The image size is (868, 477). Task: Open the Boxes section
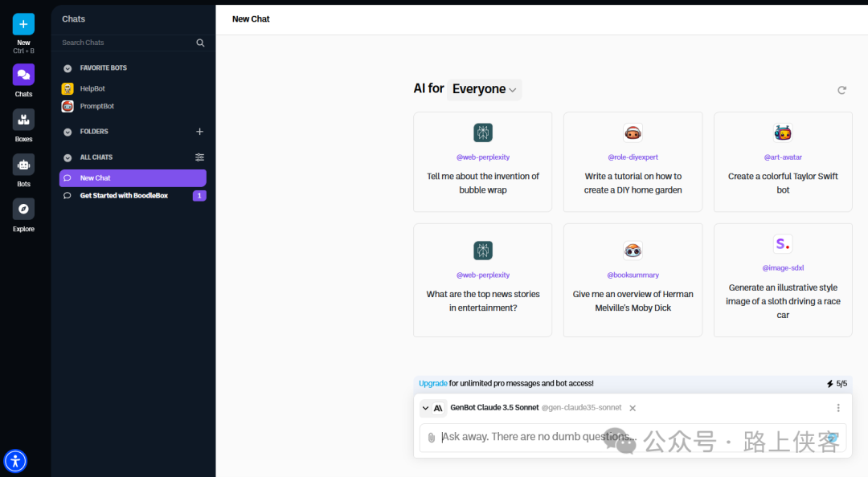(23, 120)
